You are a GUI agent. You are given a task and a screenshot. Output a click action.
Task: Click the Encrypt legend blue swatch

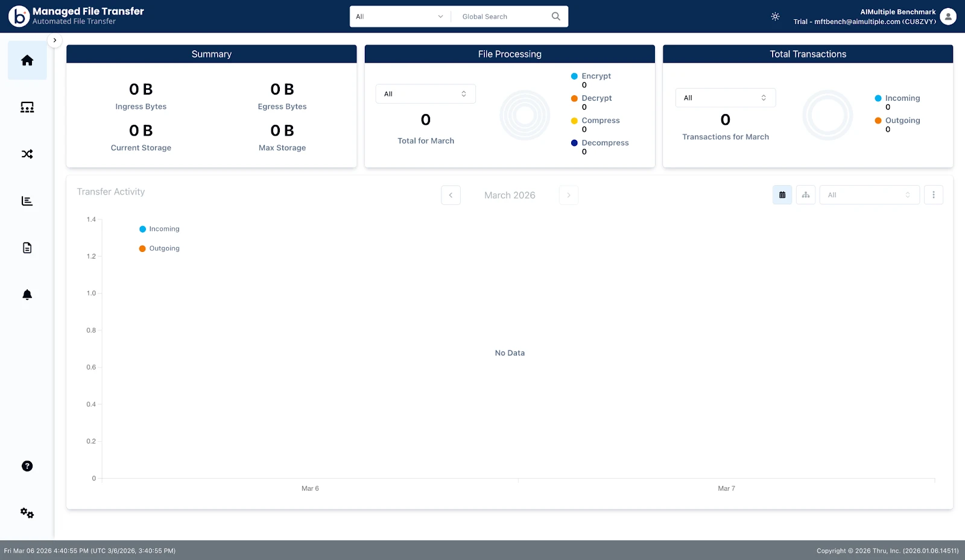click(x=574, y=76)
